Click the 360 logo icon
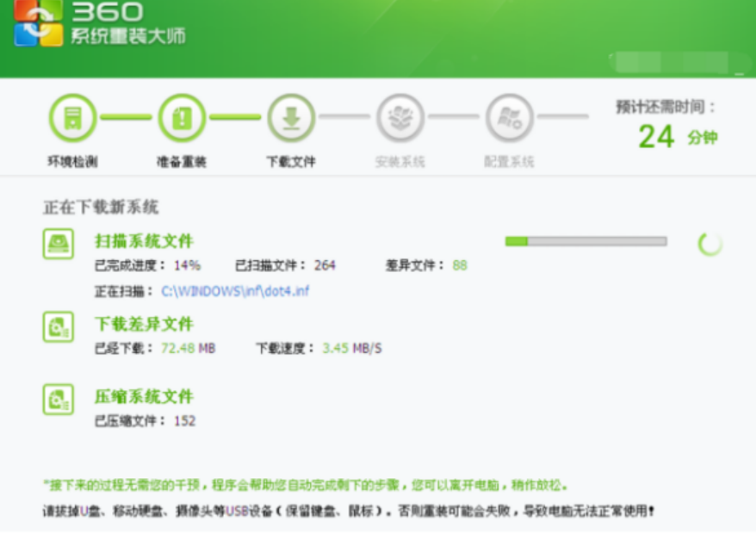The height and width of the screenshot is (552, 756). point(39,23)
